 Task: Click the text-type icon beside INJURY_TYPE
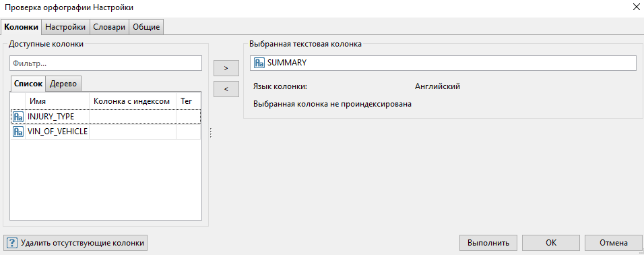(18, 117)
